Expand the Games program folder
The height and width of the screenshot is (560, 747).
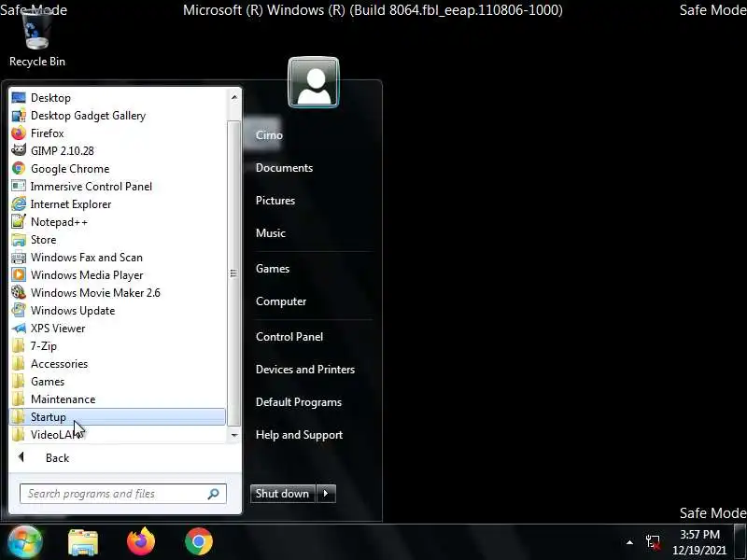[118, 382]
